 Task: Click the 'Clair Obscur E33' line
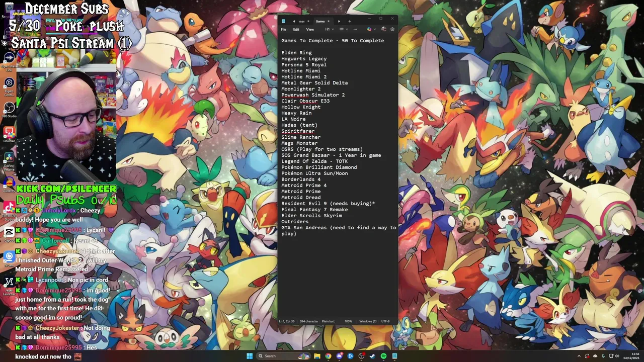(x=305, y=101)
